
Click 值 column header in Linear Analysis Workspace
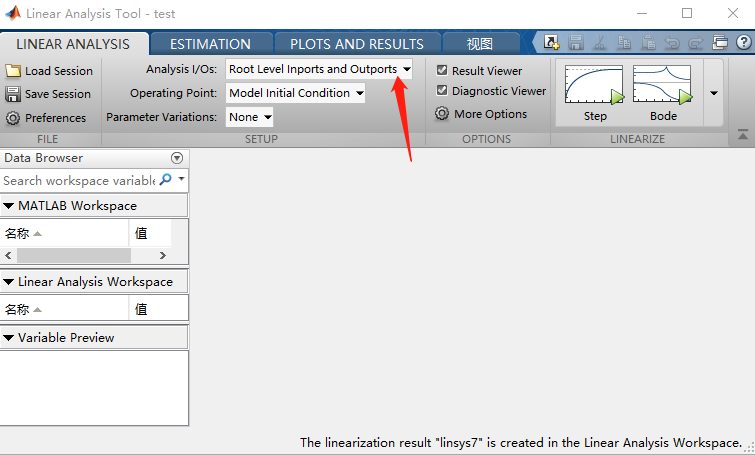pos(158,309)
